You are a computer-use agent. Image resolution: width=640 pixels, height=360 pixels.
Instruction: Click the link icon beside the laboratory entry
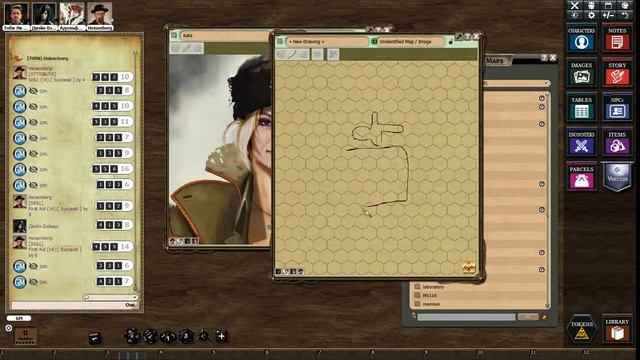point(417,287)
